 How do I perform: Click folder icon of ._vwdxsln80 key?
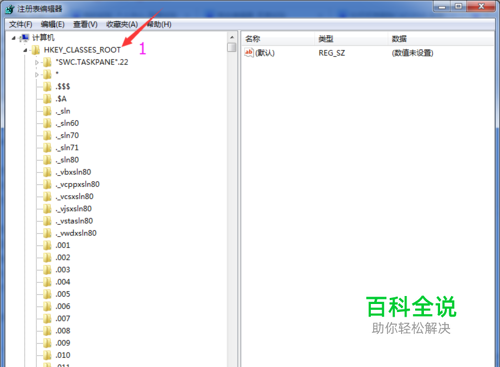coord(47,233)
